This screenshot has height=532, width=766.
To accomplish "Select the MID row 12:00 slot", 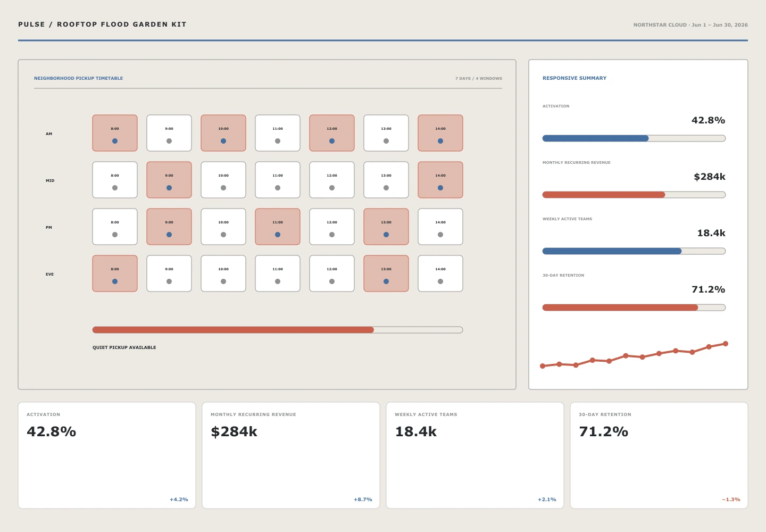I will pyautogui.click(x=332, y=180).
